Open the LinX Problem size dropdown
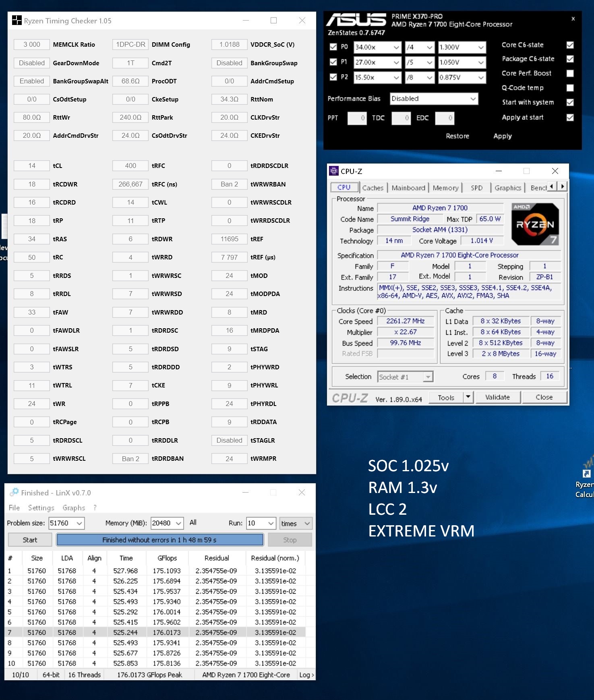The image size is (594, 700). tap(66, 523)
